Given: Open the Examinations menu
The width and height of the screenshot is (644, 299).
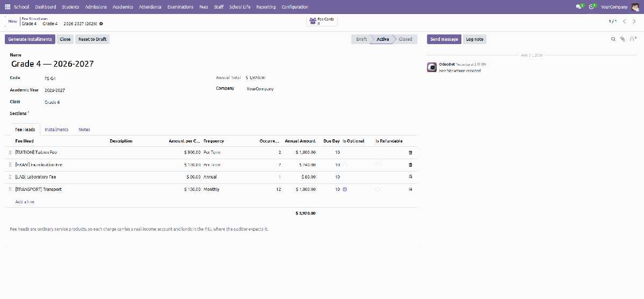Looking at the screenshot, I should pyautogui.click(x=180, y=7).
